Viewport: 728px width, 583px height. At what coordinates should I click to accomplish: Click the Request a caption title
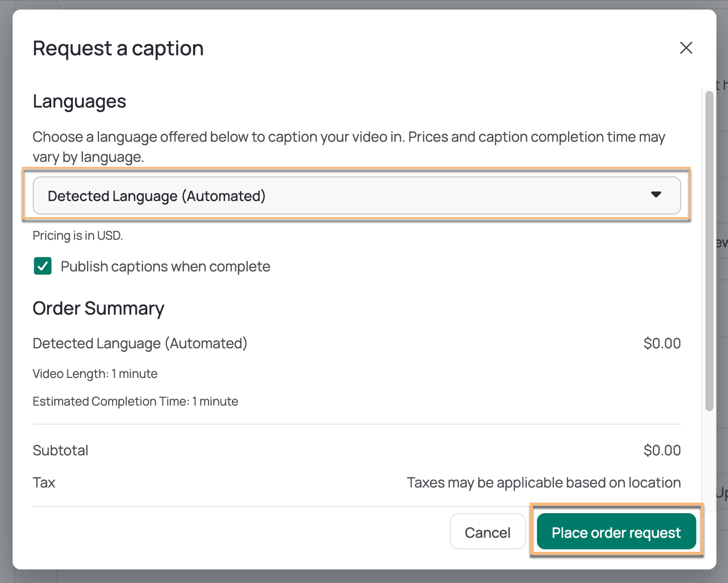118,49
